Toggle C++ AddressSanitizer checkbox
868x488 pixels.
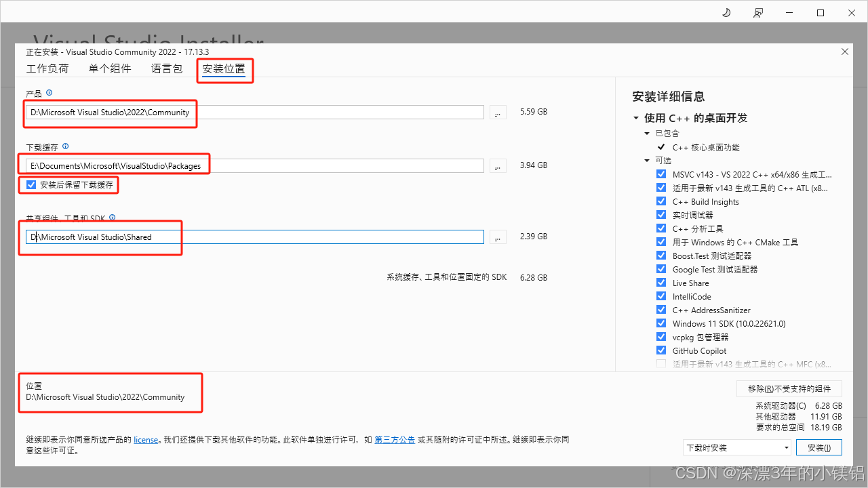(x=661, y=310)
